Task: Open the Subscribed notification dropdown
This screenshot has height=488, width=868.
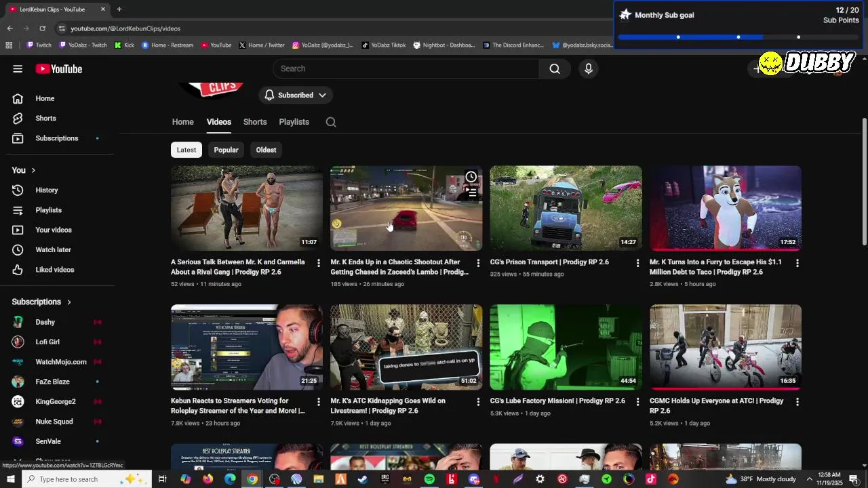Action: pos(296,95)
